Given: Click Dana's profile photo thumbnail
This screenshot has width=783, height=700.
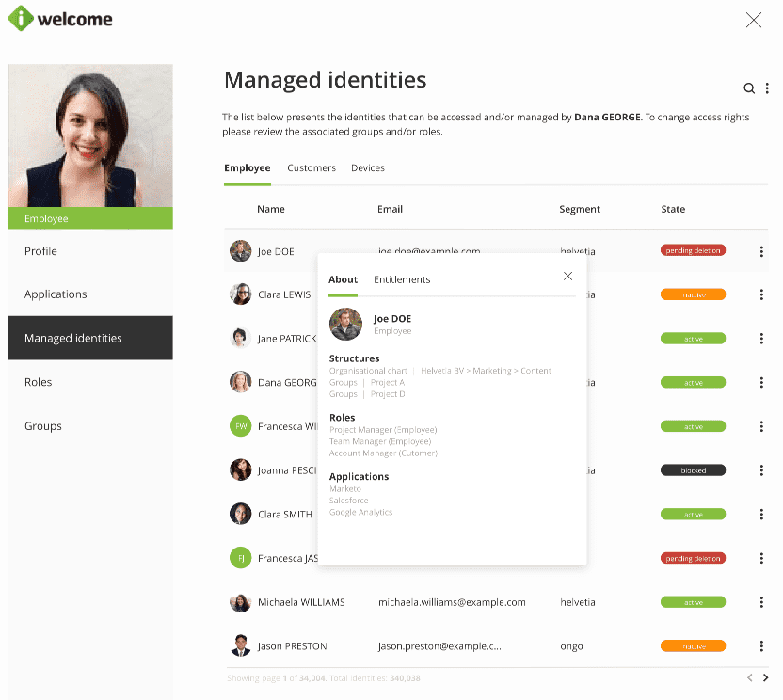Looking at the screenshot, I should (x=90, y=135).
